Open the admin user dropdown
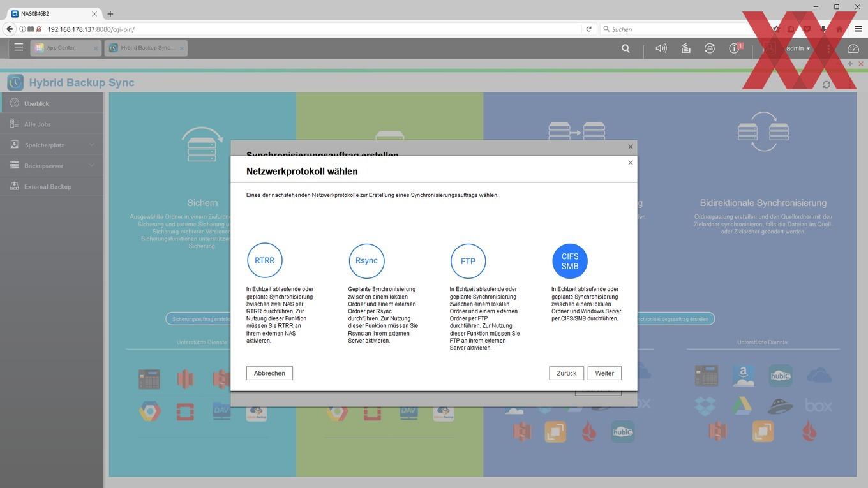Viewport: 868px width, 488px height. pos(798,48)
